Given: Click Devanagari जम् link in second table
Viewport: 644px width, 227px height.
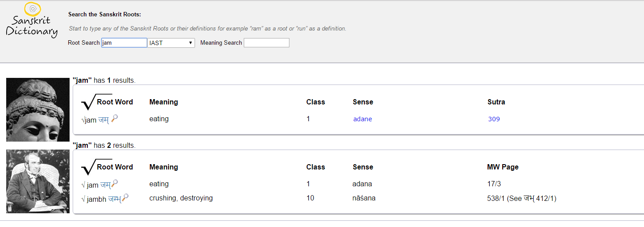Looking at the screenshot, I should tap(105, 185).
